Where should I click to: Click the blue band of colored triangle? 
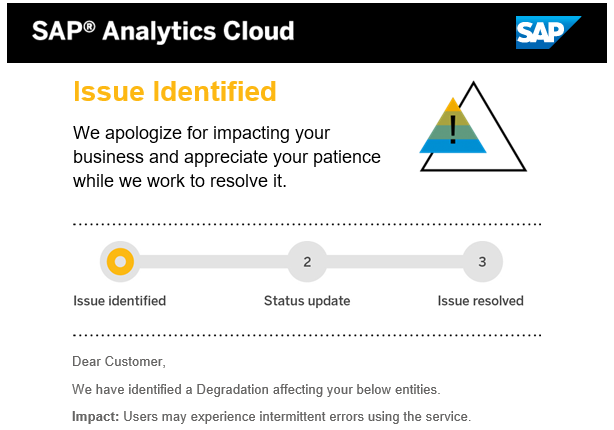pyautogui.click(x=453, y=146)
